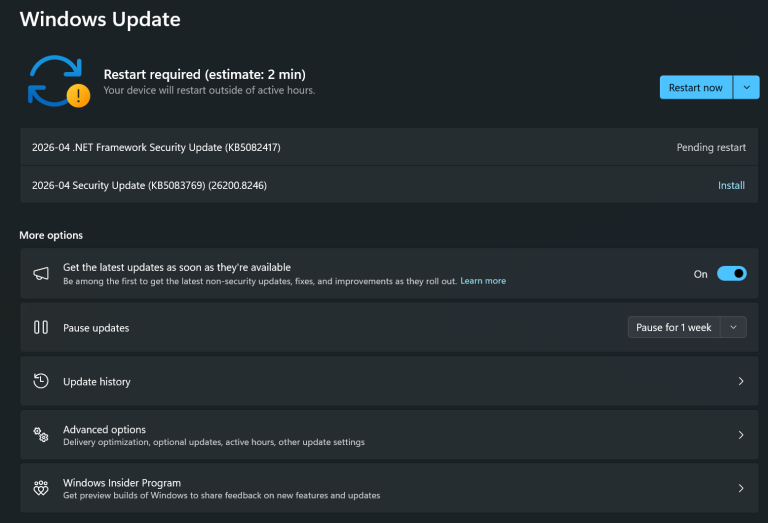The width and height of the screenshot is (768, 523).
Task: Click the Update history clock icon
Action: click(41, 380)
